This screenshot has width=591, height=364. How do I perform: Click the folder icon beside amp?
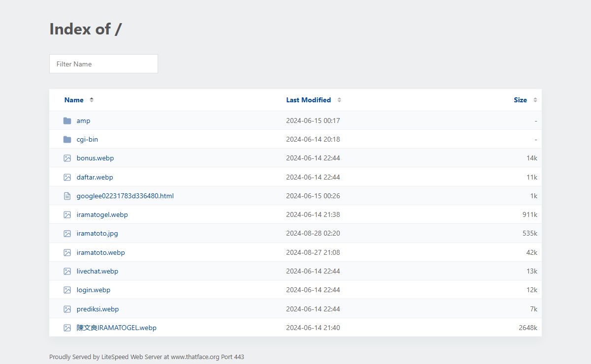click(x=67, y=121)
